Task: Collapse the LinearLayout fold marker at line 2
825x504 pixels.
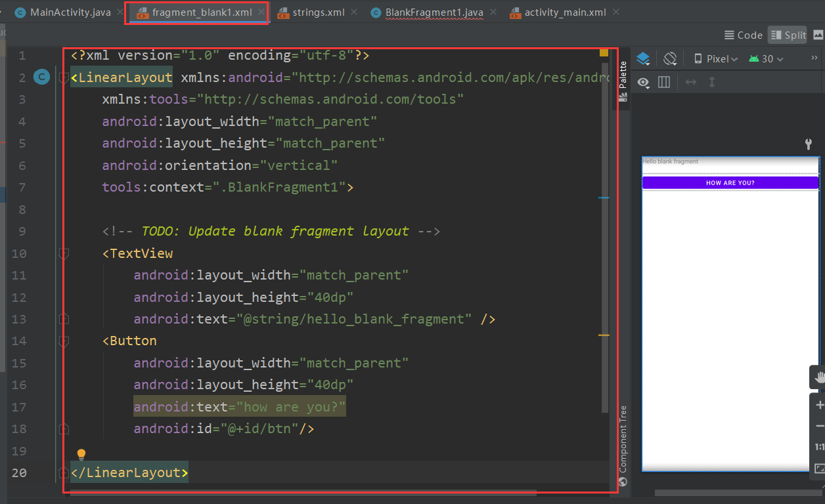Action: click(64, 78)
